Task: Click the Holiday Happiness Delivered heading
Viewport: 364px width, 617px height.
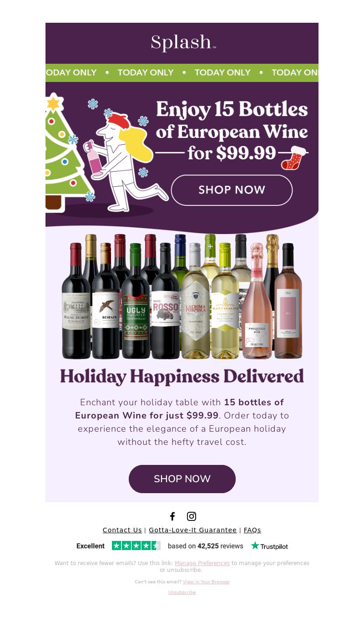Action: 182,377
